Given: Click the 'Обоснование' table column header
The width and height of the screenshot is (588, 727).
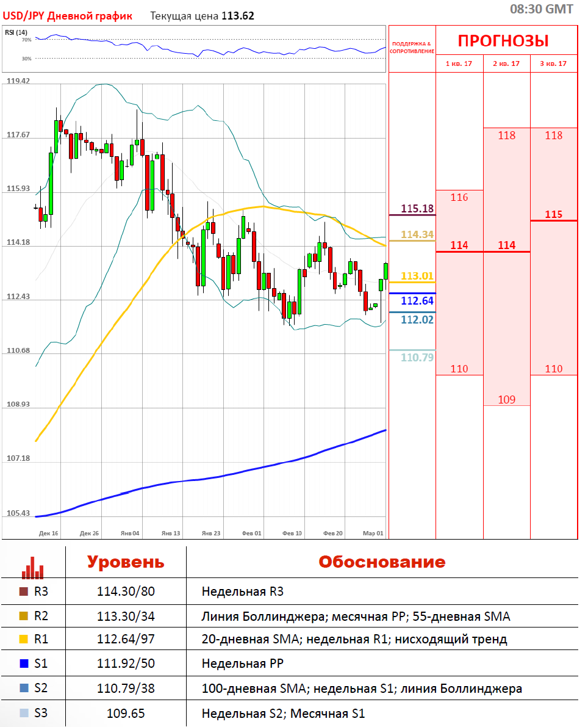Looking at the screenshot, I should [x=382, y=562].
